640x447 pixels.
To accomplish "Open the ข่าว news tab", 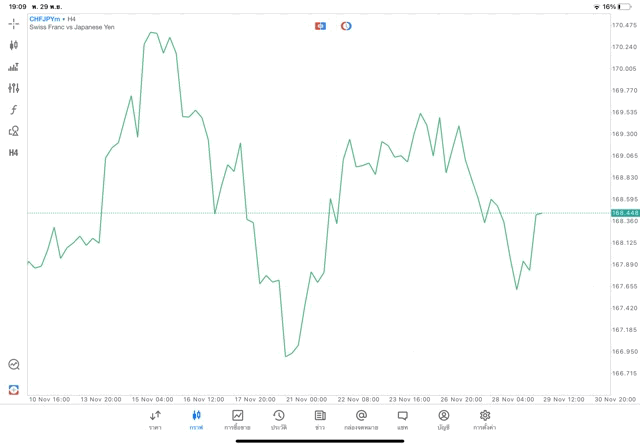I will click(320, 420).
